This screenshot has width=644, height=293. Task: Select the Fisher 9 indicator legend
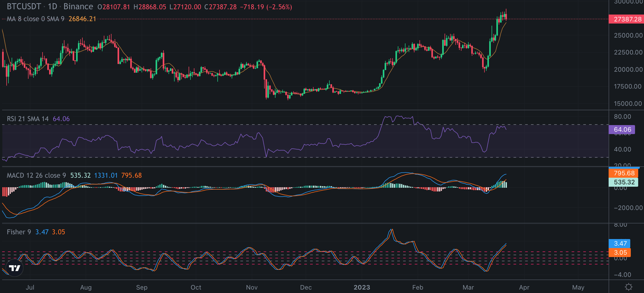(19, 232)
